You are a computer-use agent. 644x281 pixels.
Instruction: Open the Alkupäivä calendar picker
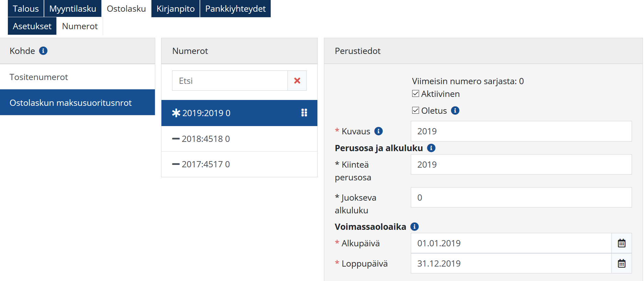(x=621, y=243)
